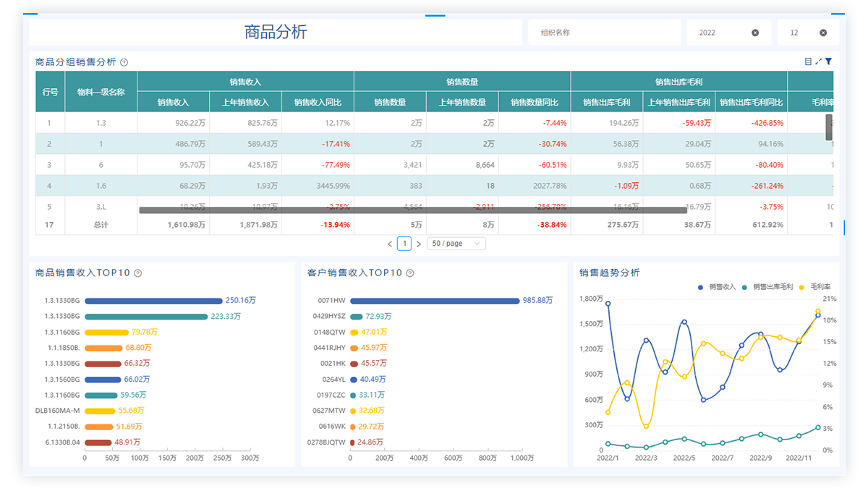Toggle 销售出库毛利 series in chart legend
The width and height of the screenshot is (868, 488).
click(768, 287)
